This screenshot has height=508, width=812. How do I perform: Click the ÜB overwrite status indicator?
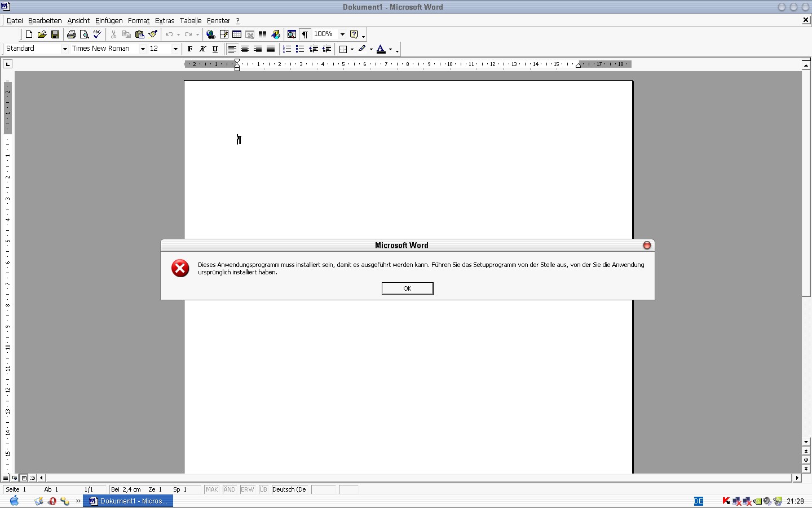263,489
